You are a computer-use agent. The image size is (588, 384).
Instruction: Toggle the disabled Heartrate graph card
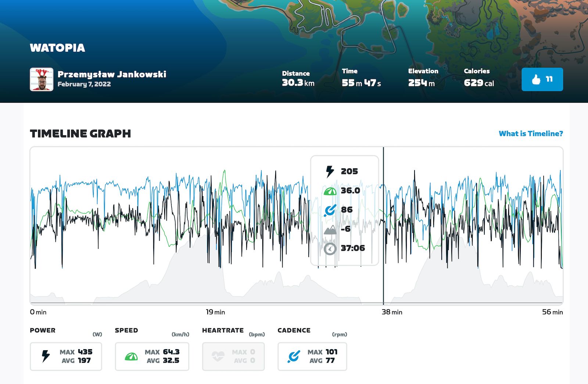(x=233, y=356)
